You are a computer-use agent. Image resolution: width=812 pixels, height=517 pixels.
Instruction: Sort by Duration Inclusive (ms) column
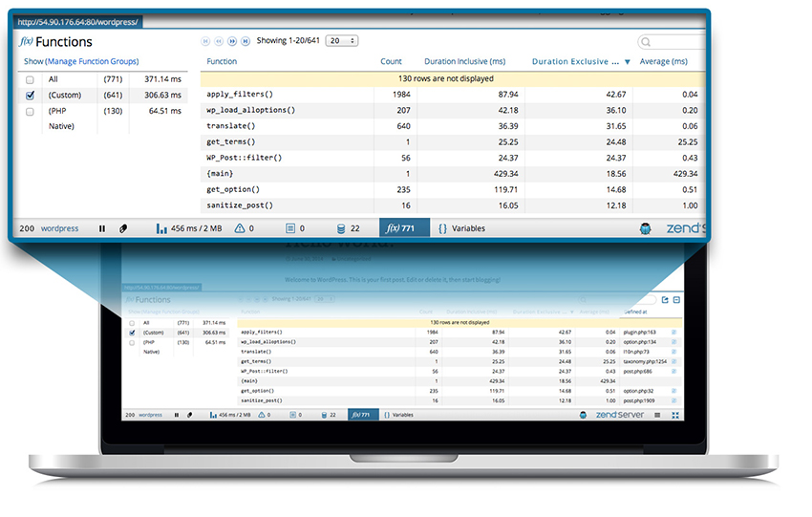pos(466,62)
